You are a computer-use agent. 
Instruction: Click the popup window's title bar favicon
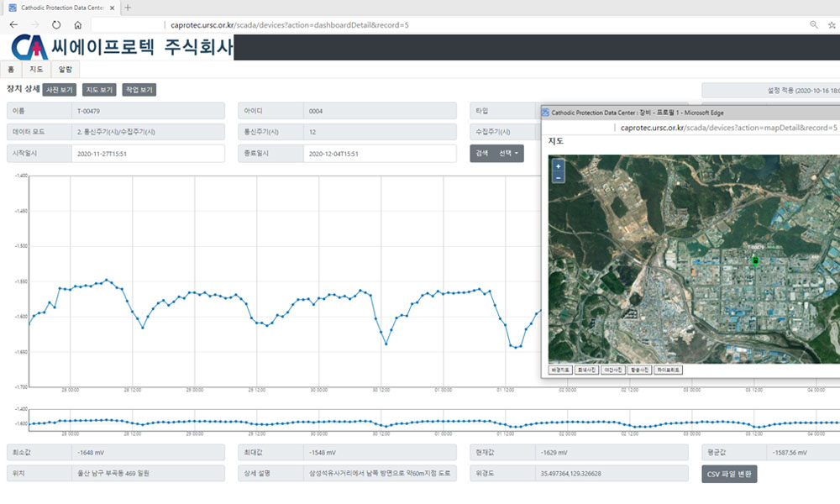click(545, 113)
